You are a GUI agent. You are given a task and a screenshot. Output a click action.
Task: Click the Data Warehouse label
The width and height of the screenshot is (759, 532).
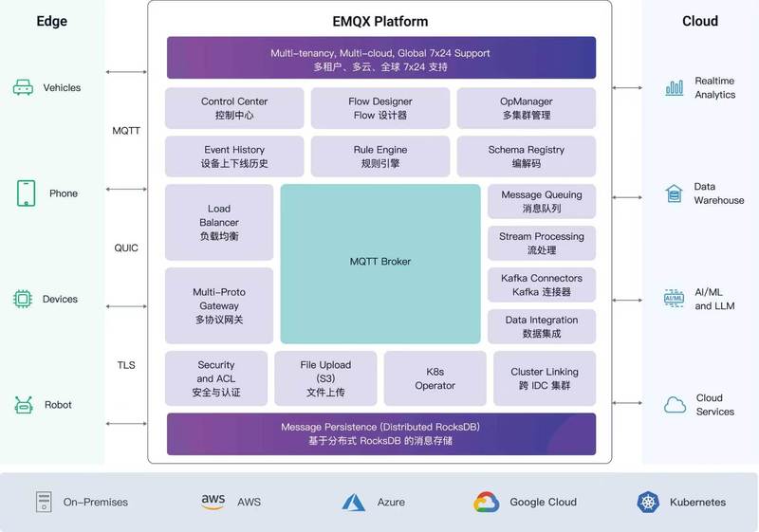pyautogui.click(x=719, y=193)
